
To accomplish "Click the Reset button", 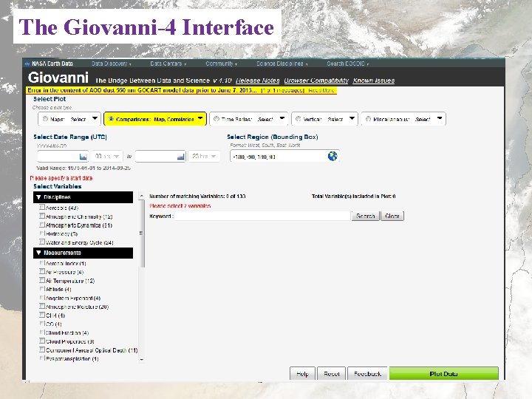I will 332,374.
